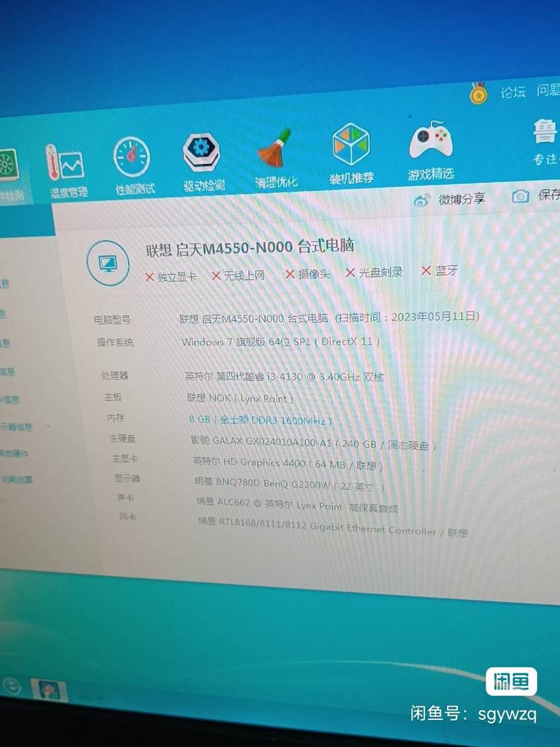
Task: Open the 装机推荐 cube icon
Action: point(351,154)
